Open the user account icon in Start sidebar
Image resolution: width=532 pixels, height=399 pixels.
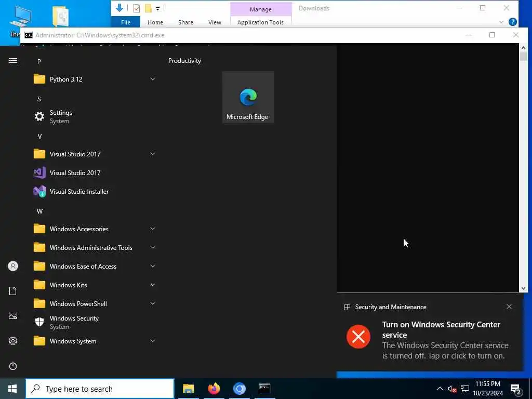tap(13, 266)
